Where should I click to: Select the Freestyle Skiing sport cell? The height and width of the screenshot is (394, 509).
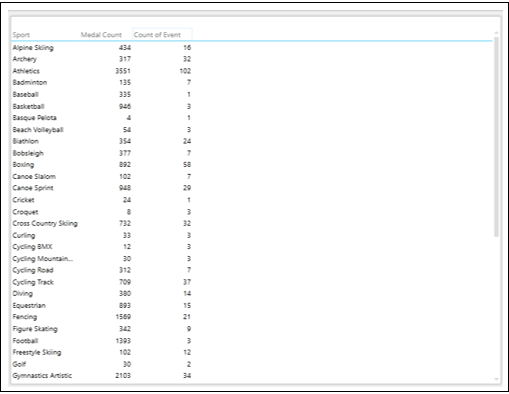click(x=37, y=352)
